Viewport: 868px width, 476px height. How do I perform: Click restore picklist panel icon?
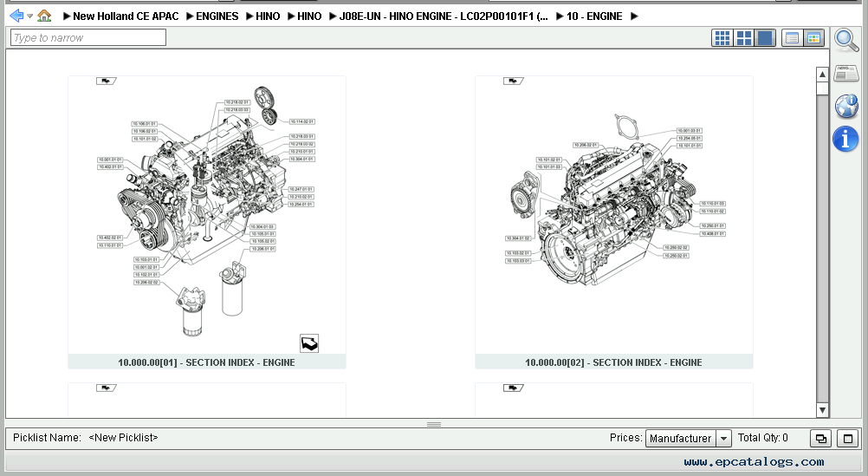click(x=821, y=439)
